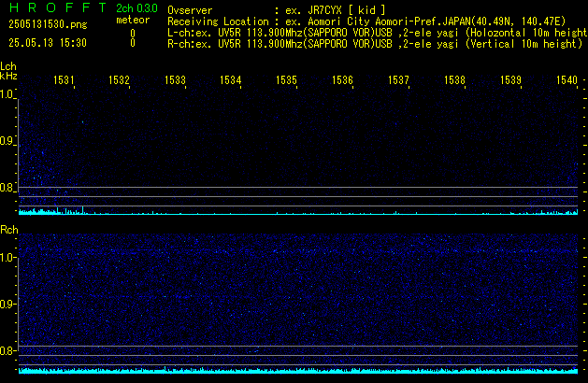Click the meteor count label

pos(133,20)
